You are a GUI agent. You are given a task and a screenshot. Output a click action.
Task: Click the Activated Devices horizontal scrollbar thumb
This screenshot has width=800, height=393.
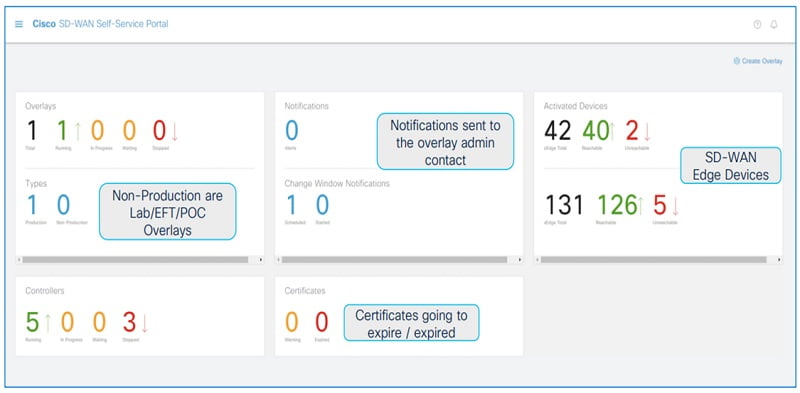[x=654, y=260]
